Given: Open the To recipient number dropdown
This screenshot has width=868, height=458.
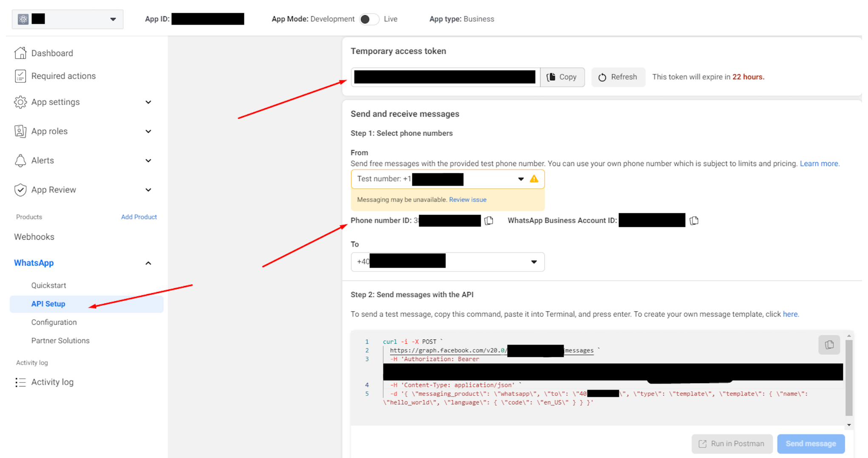Looking at the screenshot, I should pyautogui.click(x=447, y=262).
